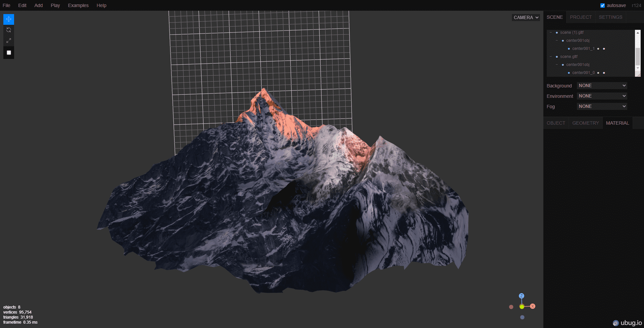The image size is (644, 328).
Task: Collapse the scene.gltf tree node
Action: [551, 57]
